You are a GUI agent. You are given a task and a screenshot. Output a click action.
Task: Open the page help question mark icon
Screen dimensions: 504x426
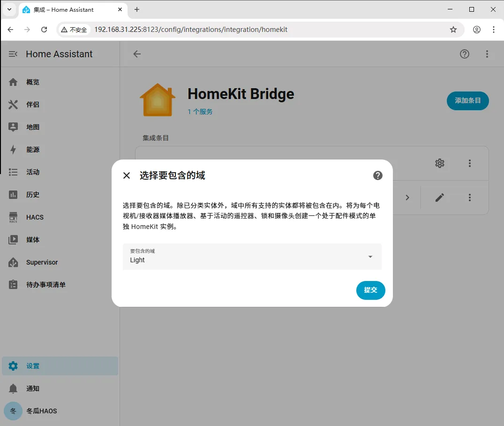coord(465,54)
